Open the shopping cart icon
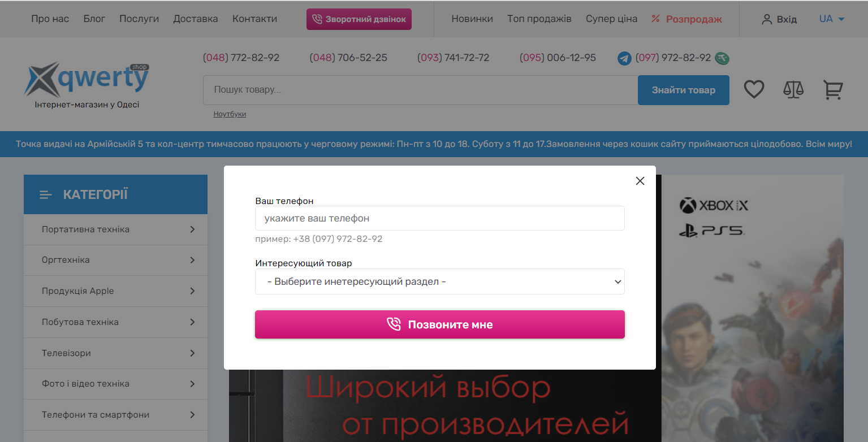The width and height of the screenshot is (868, 442). pos(833,90)
